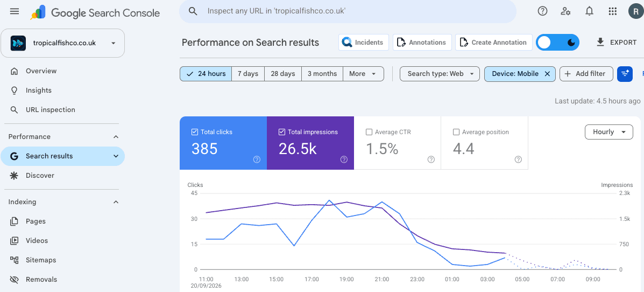The image size is (644, 292).
Task: Open the hamburger main menu
Action: tap(15, 11)
